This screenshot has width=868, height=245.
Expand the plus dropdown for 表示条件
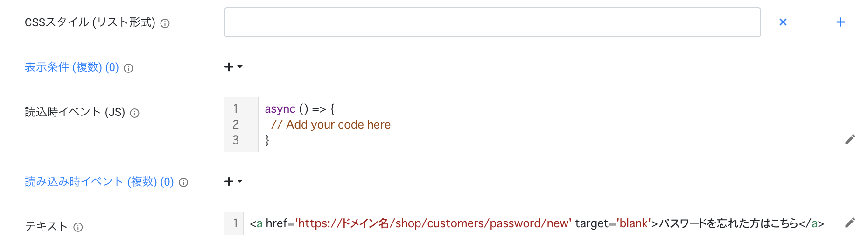point(234,67)
